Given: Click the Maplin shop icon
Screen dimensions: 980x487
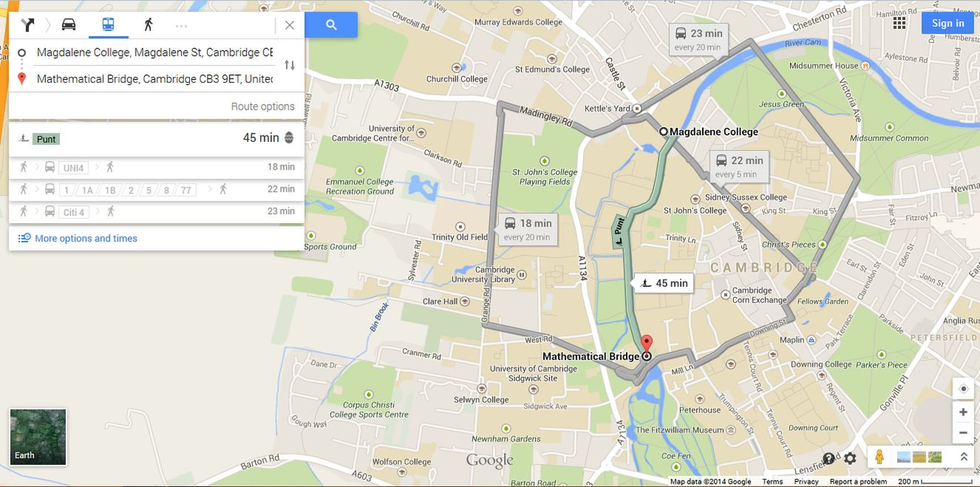Looking at the screenshot, I should click(x=811, y=341).
